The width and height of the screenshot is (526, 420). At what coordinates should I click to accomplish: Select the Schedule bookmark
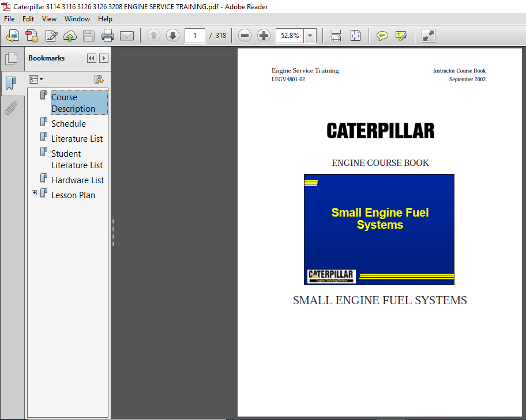(x=69, y=124)
